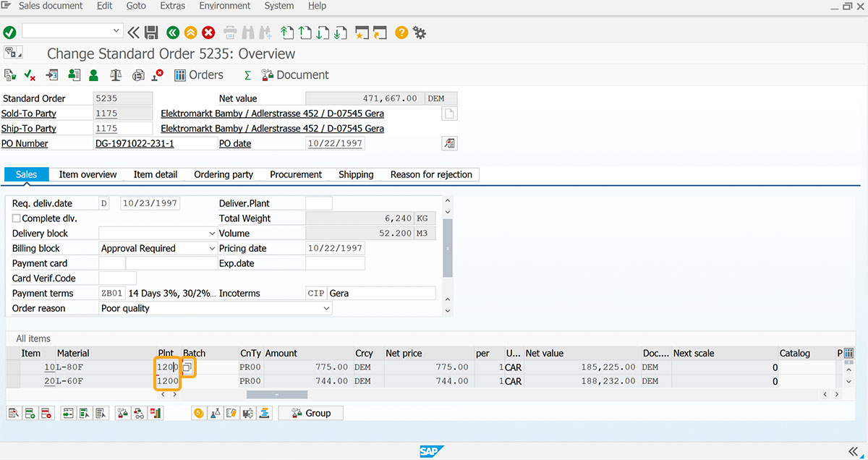Open the Extras menu
The height and width of the screenshot is (460, 868).
coord(172,6)
